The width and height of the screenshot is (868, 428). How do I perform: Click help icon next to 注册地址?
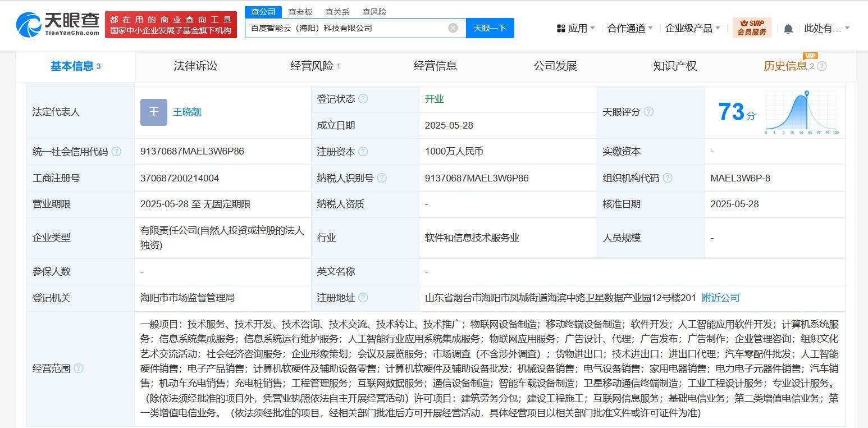[x=363, y=298]
